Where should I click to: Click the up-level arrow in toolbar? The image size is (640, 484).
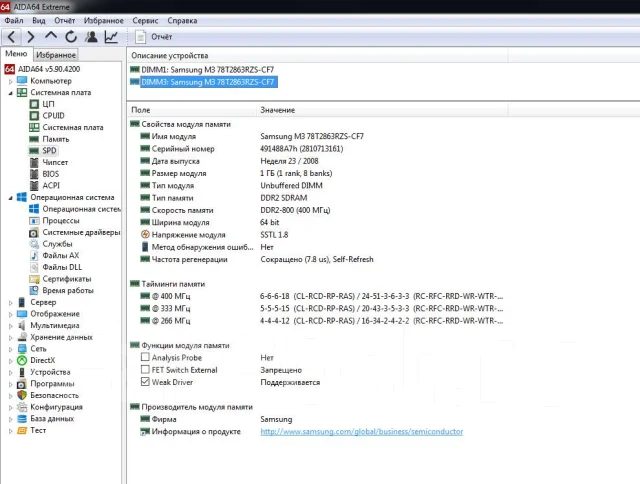point(51,36)
